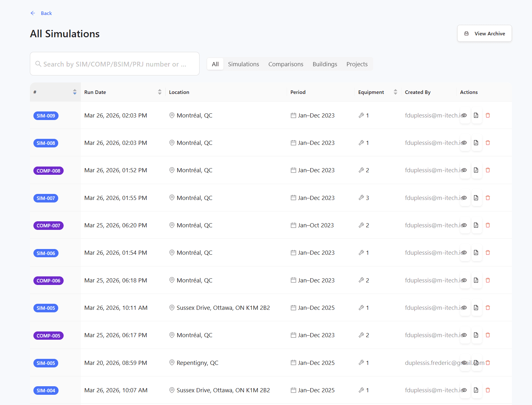View SIM-004 with the eye icon

465,390
